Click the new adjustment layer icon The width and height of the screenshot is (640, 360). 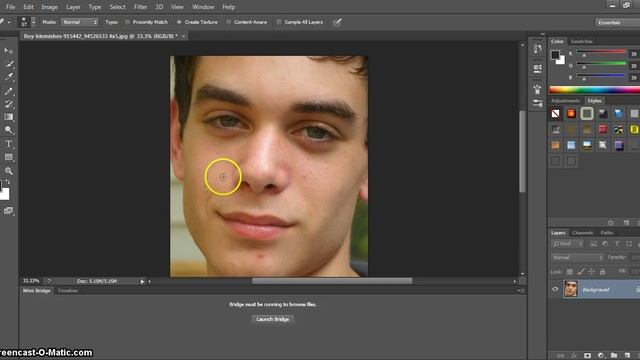601,356
